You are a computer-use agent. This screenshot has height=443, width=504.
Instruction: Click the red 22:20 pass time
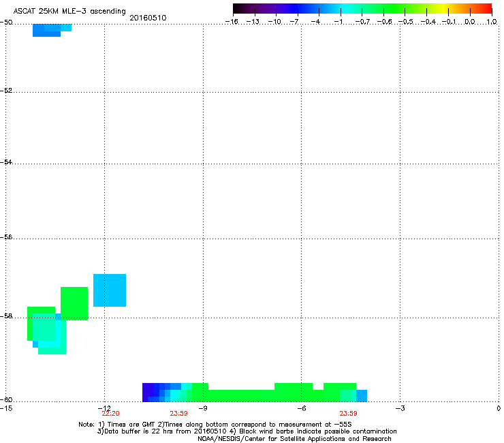click(x=110, y=414)
